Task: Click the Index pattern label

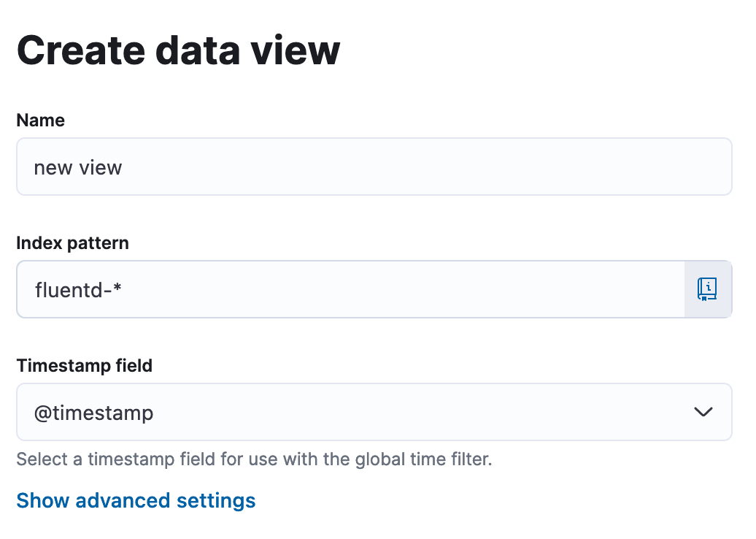Action: tap(72, 243)
